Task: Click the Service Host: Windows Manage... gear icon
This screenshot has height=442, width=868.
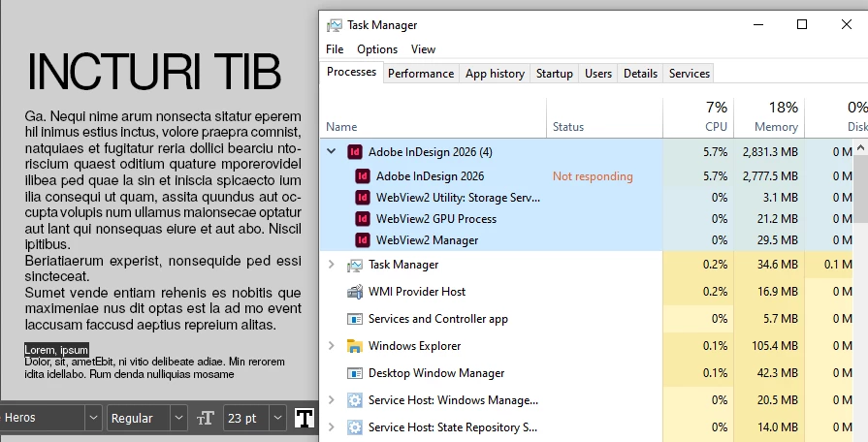Action: [x=354, y=400]
